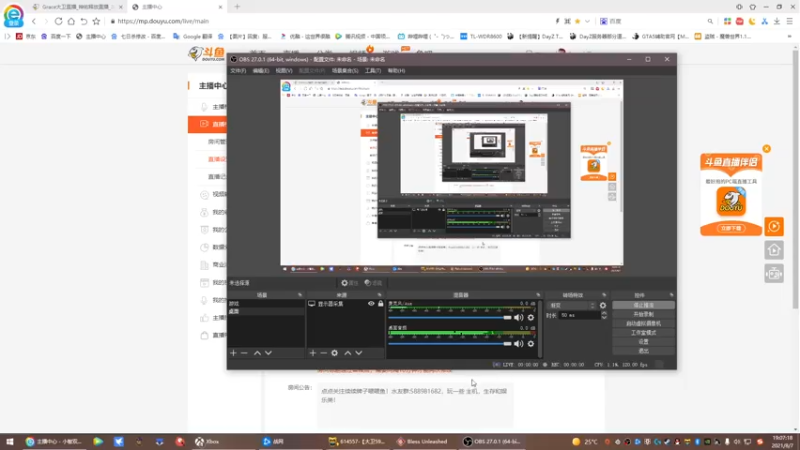The height and width of the screenshot is (450, 800).
Task: Click the download button on the Douyu companion ad
Action: [x=731, y=229]
